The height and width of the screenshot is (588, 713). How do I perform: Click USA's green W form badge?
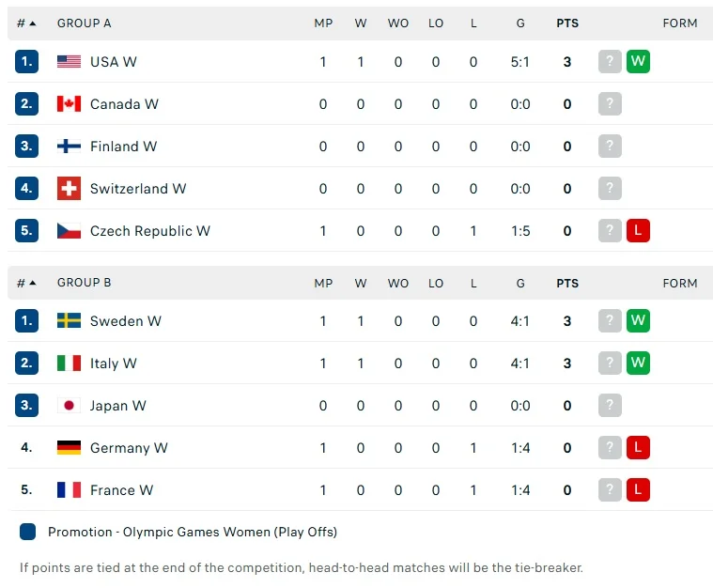click(x=639, y=62)
